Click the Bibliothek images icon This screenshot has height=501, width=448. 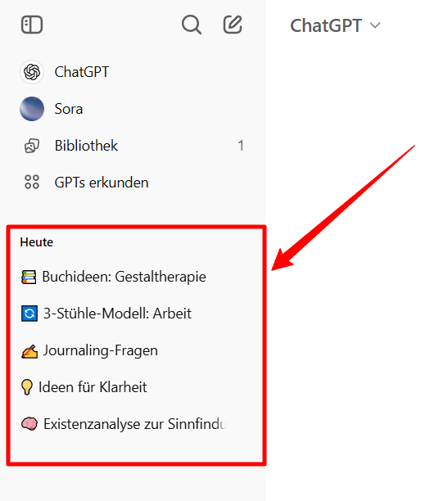[32, 146]
